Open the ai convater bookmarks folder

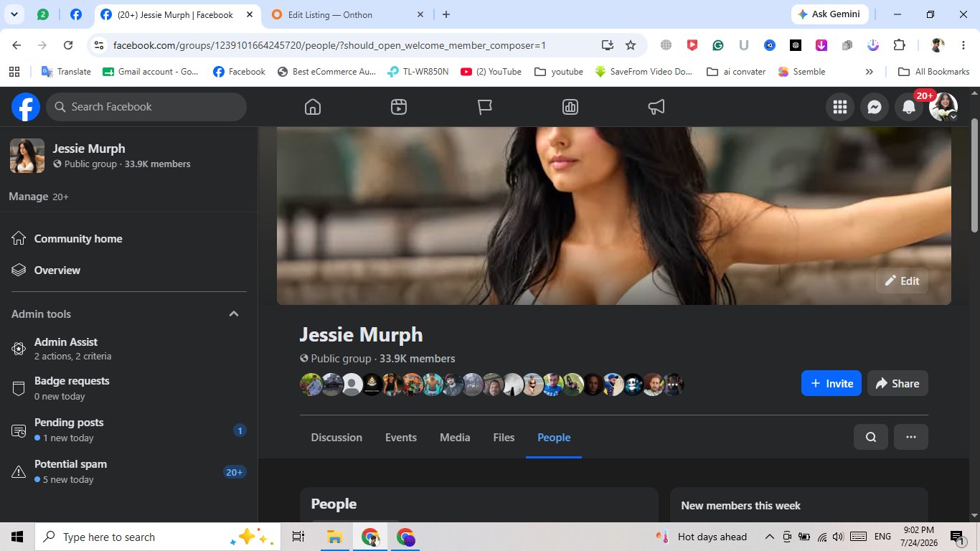click(736, 72)
